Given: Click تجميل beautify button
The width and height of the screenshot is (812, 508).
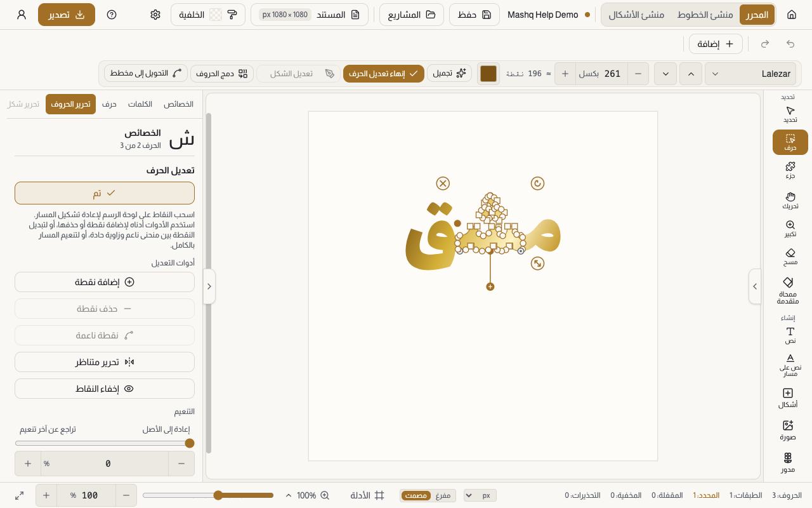Looking at the screenshot, I should click(450, 74).
